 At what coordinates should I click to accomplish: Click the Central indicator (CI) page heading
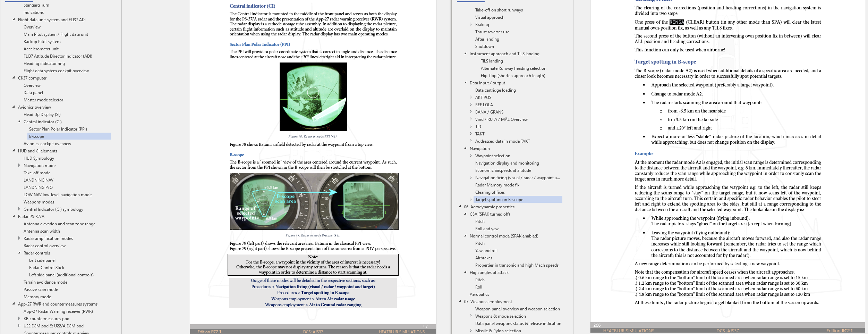tap(252, 6)
